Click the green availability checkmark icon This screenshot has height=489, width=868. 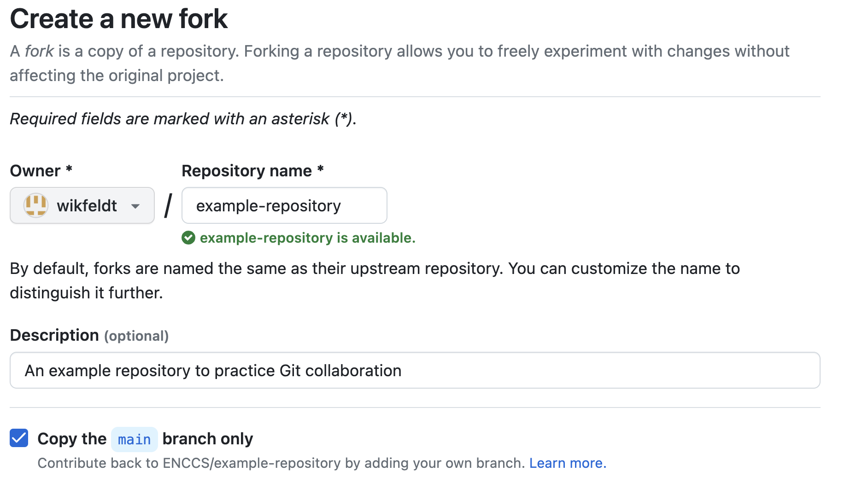188,238
